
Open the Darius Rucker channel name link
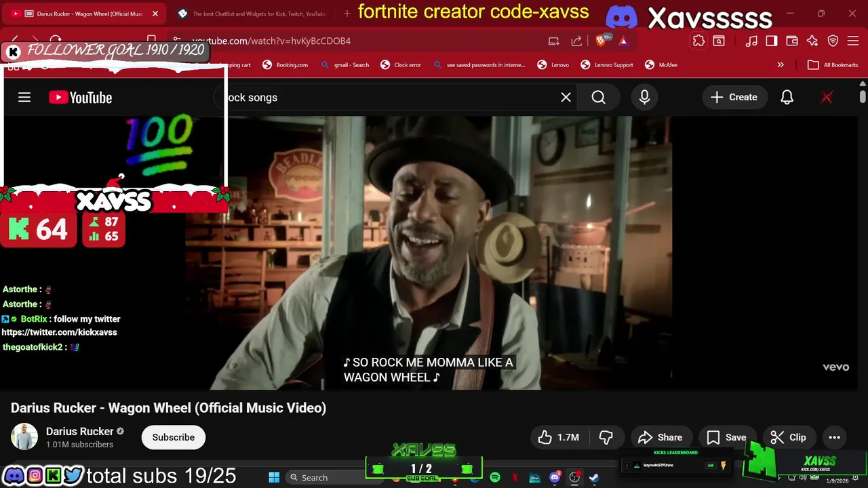pos(79,432)
